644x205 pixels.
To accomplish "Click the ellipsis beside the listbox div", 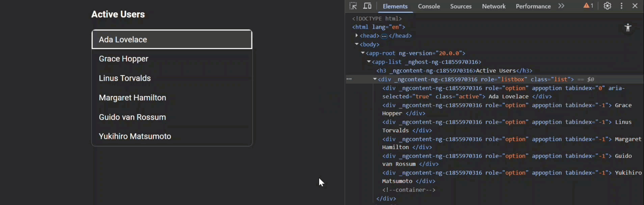I will (x=349, y=79).
